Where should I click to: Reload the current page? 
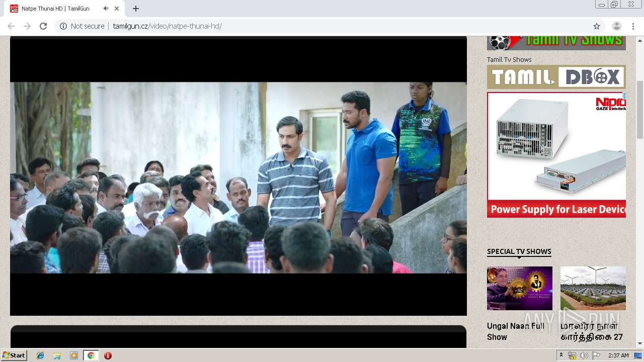click(43, 26)
